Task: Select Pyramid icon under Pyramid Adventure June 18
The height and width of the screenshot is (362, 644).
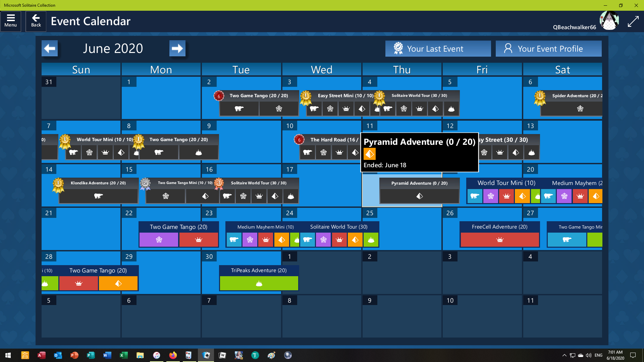Action: point(419,196)
